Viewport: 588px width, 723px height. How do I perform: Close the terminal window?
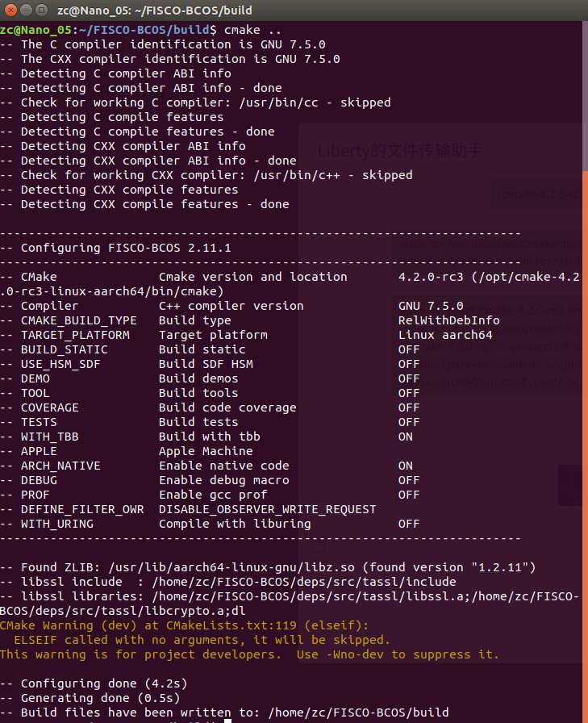point(10,10)
